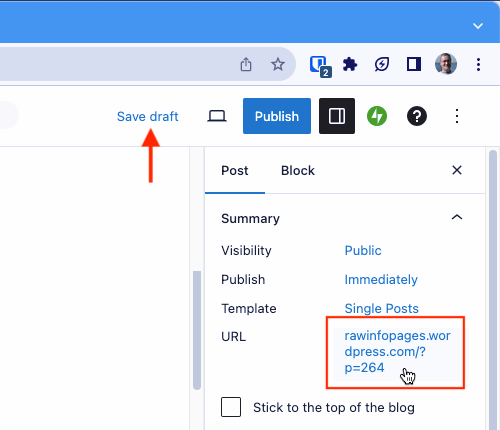Expand the browser tab search chevron
This screenshot has height=430, width=500.
coord(478,26)
